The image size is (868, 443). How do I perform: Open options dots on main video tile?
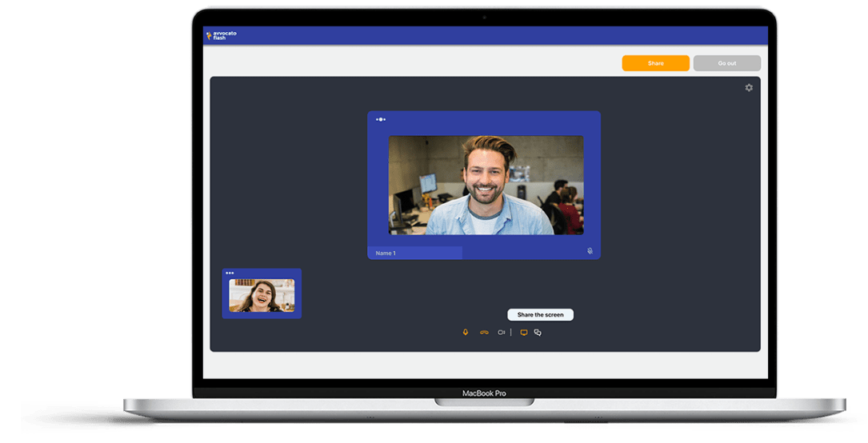point(381,119)
